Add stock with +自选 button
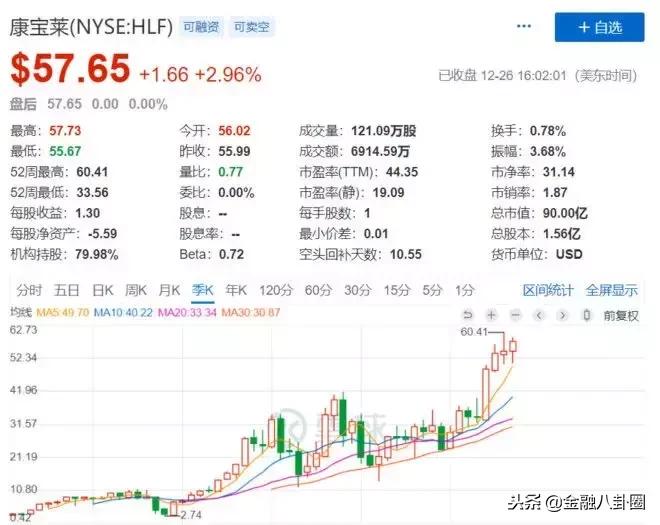The width and height of the screenshot is (660, 525). pyautogui.click(x=599, y=27)
